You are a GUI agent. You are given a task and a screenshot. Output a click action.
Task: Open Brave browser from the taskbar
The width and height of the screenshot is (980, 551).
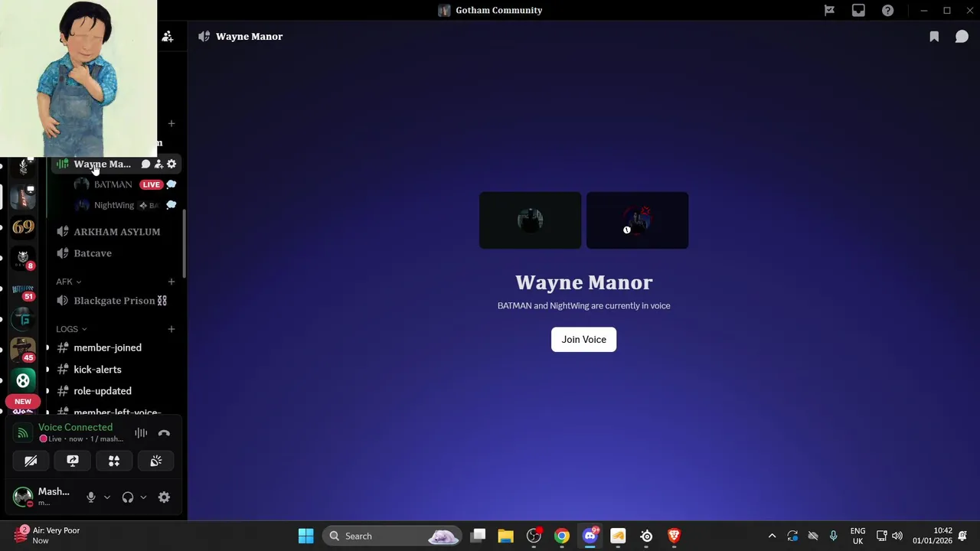675,536
